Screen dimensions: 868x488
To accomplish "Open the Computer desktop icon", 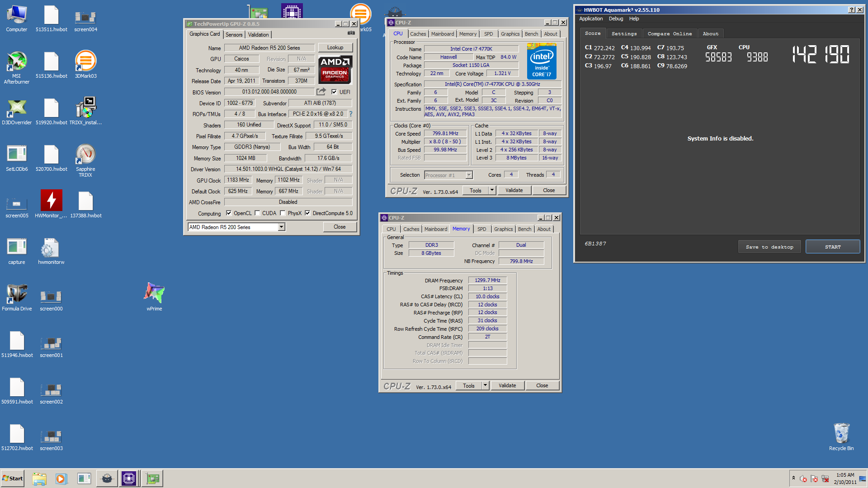I will pos(17,19).
